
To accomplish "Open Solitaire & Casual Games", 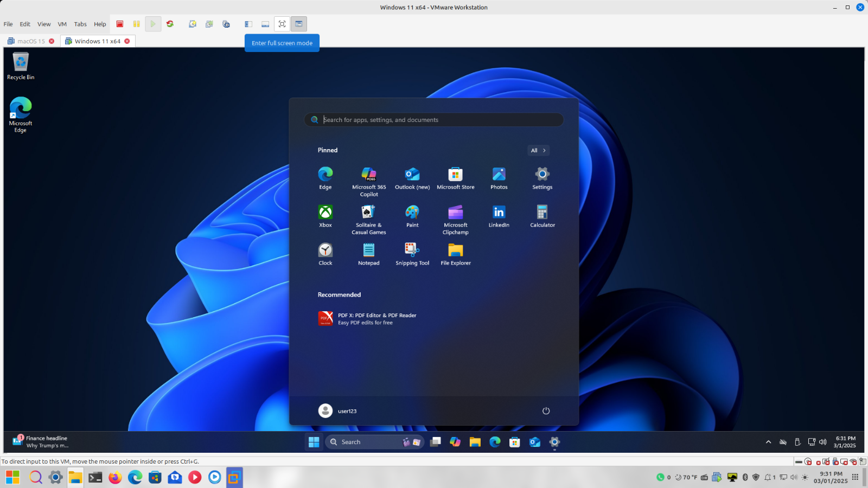I will (x=369, y=220).
